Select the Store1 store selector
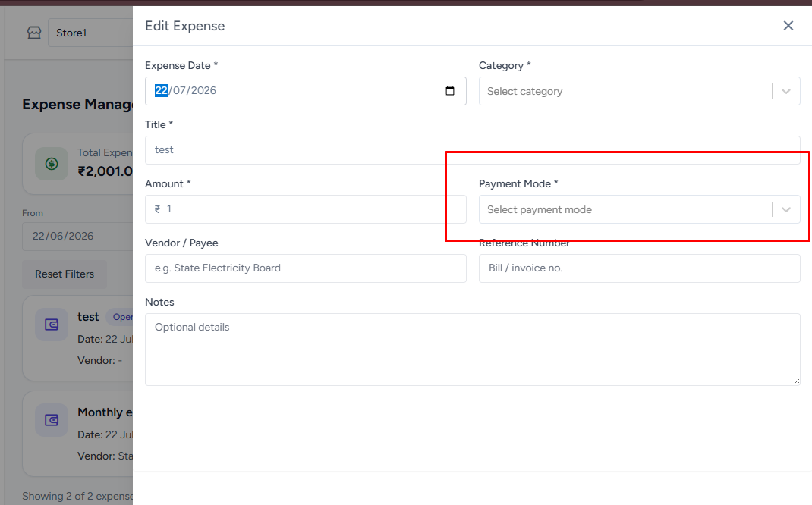812x505 pixels. [x=90, y=33]
